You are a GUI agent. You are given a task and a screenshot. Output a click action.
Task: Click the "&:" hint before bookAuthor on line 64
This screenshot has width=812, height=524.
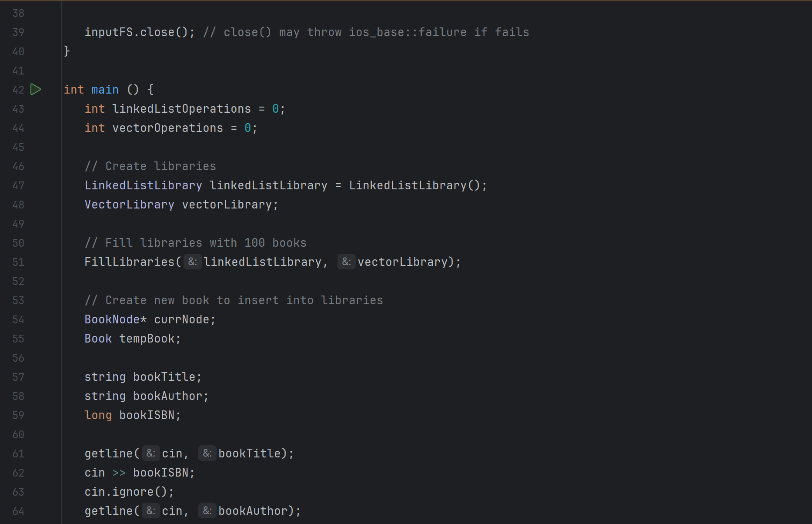[x=207, y=510]
